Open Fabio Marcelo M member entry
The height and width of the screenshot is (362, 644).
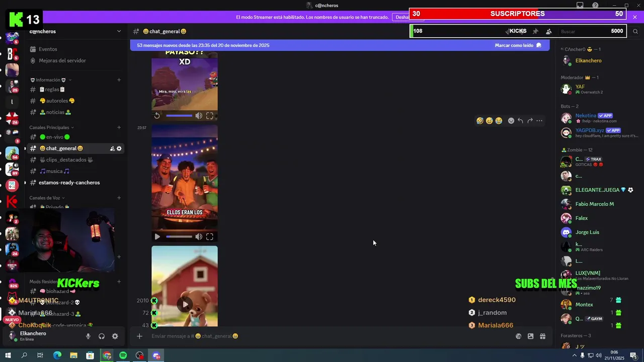pos(600,204)
